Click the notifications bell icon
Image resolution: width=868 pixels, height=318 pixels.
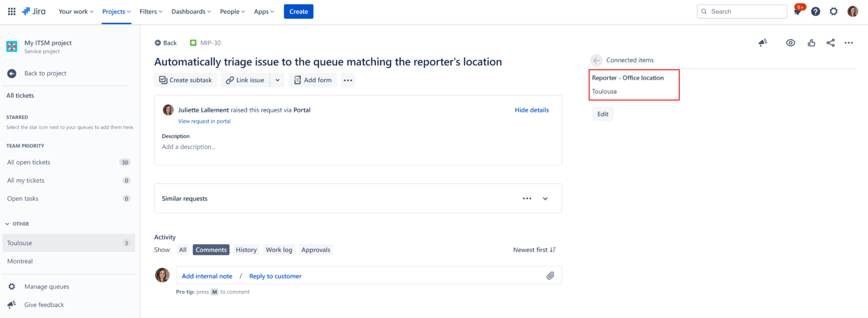[798, 12]
